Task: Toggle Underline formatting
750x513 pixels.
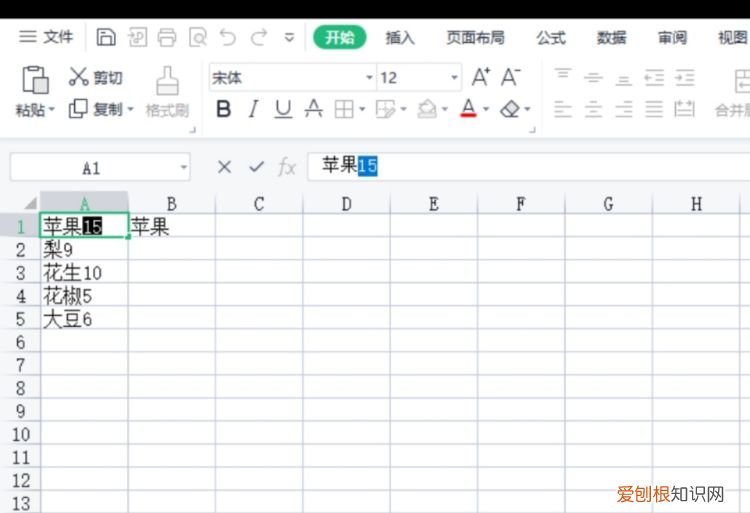Action: [283, 110]
